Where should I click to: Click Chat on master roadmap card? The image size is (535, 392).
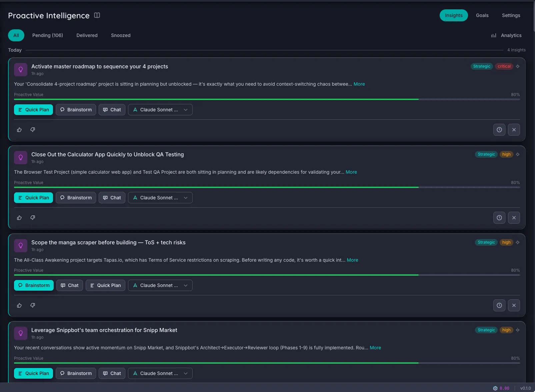tap(112, 110)
